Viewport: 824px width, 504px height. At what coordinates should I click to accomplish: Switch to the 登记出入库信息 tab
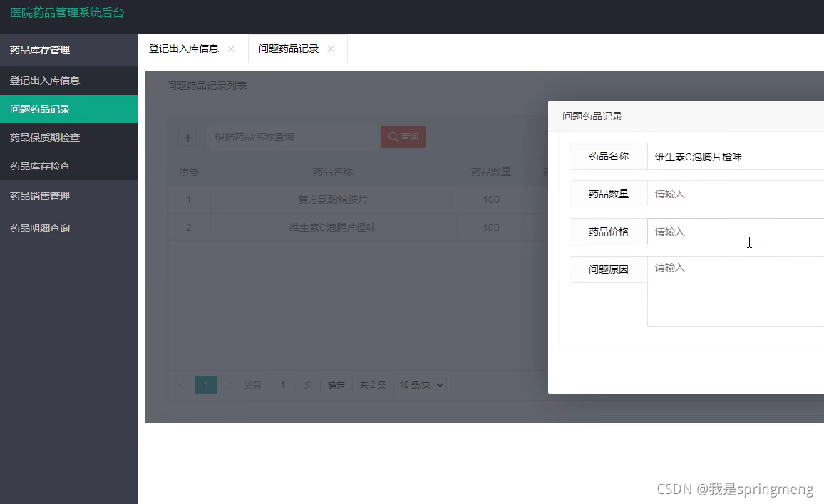tap(183, 49)
